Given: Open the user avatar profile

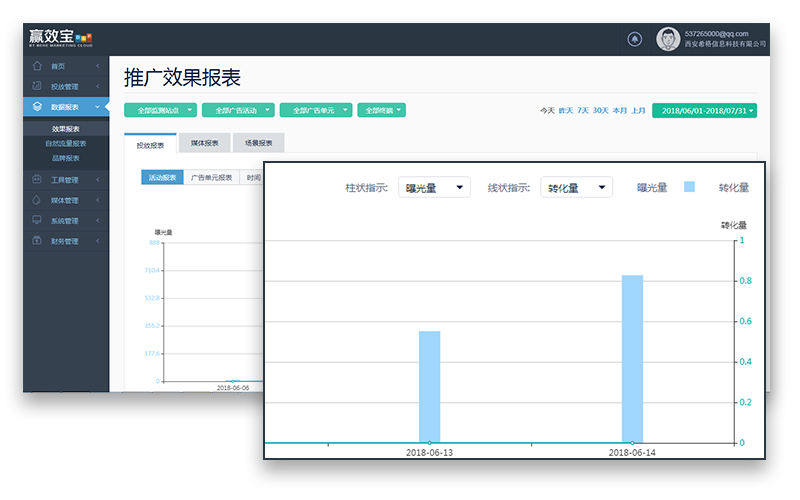Looking at the screenshot, I should [667, 39].
